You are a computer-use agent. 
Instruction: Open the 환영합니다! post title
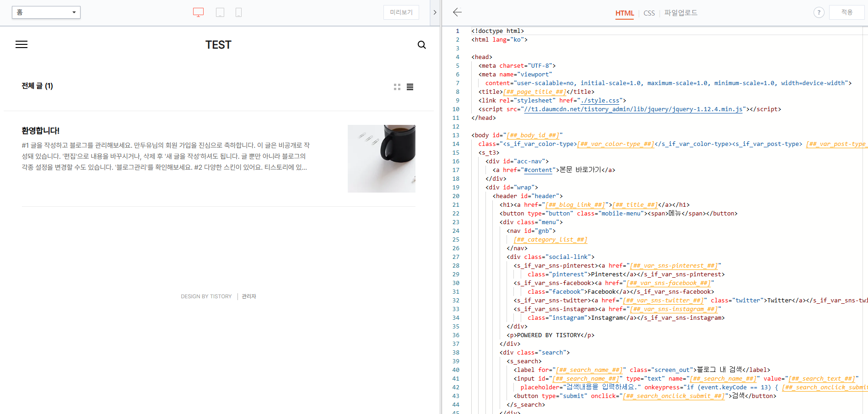pos(41,131)
